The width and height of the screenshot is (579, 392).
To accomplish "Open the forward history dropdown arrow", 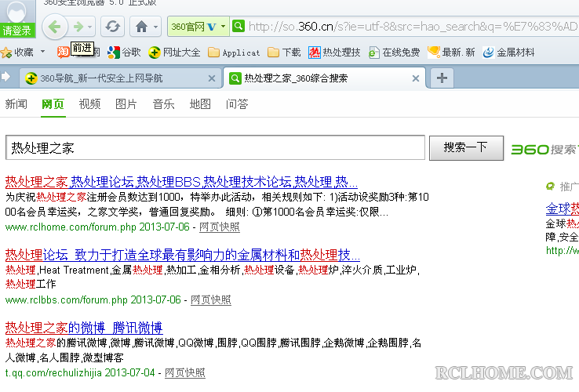I will (89, 27).
